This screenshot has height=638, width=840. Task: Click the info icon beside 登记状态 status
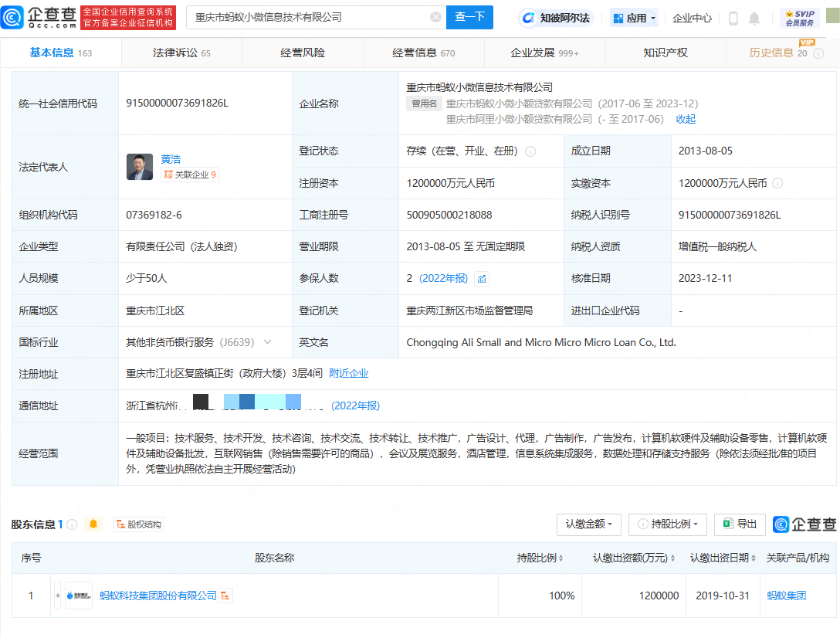(530, 151)
